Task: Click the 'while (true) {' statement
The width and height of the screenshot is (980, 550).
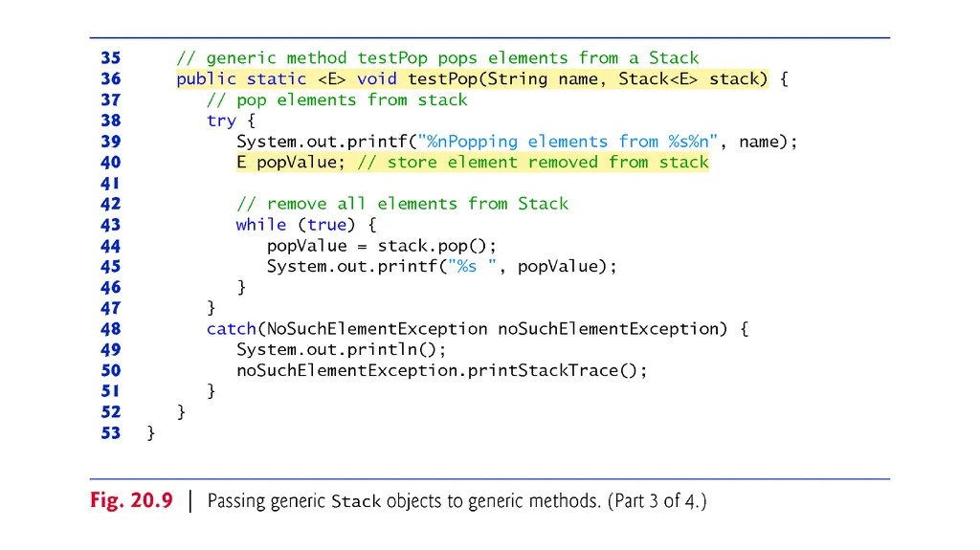Action: pos(306,225)
